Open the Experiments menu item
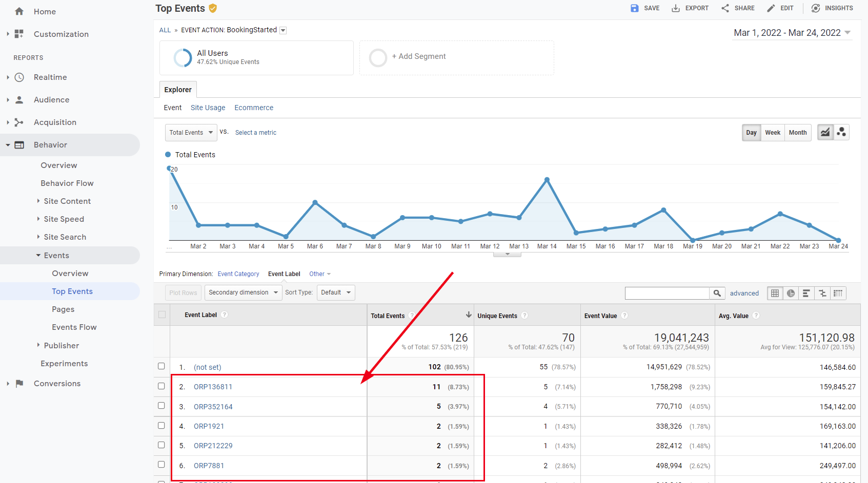Viewport: 868px width, 483px height. [x=64, y=364]
